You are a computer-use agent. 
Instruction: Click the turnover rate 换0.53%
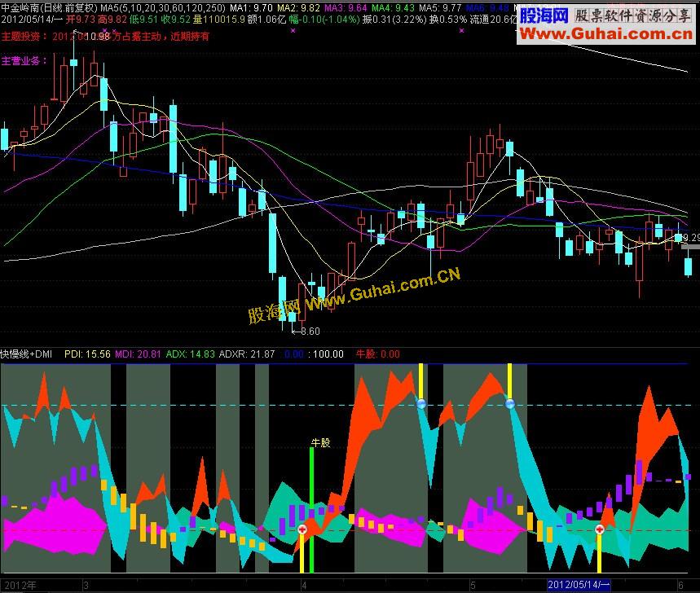pos(447,20)
